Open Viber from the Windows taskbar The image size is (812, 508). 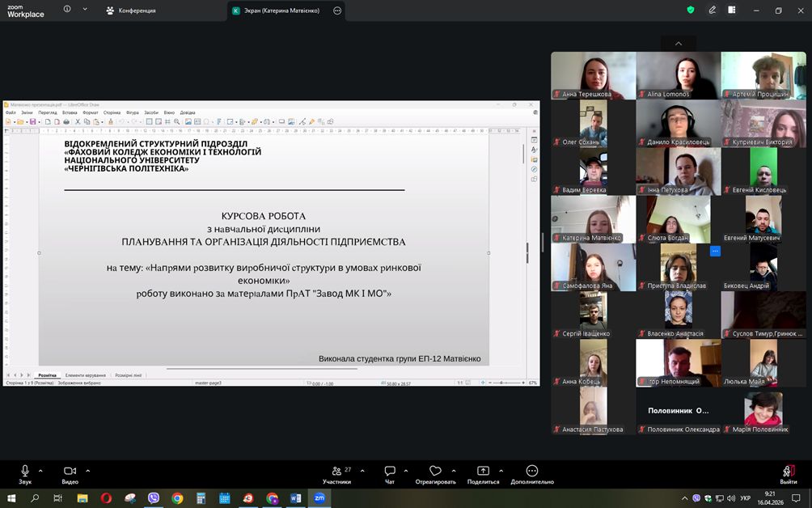coord(154,498)
